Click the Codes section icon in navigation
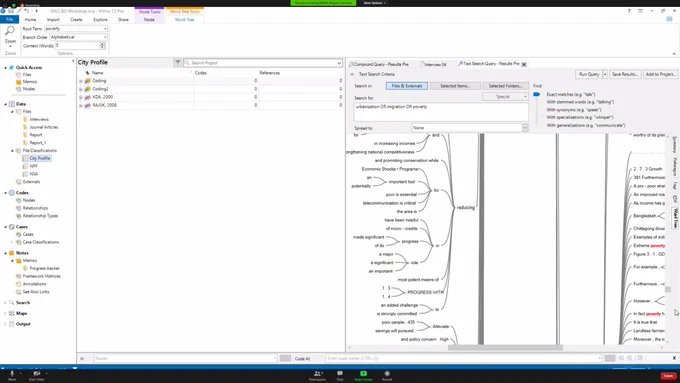This screenshot has height=383, width=680. [12, 193]
